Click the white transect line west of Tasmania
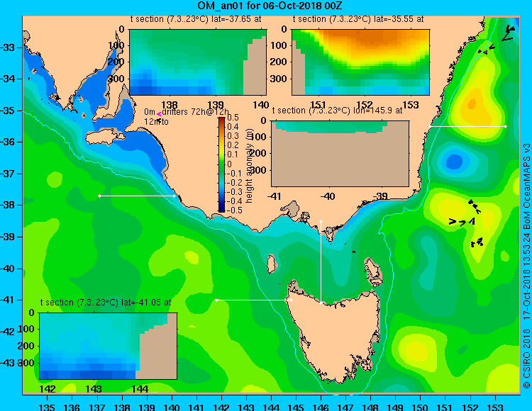This screenshot has width=532, height=411. point(254,300)
